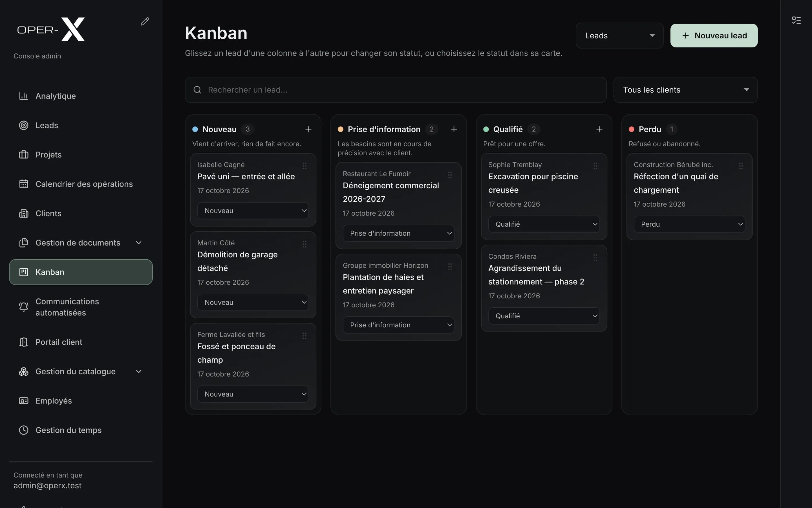Image resolution: width=812 pixels, height=508 pixels.
Task: Click the Portail client door icon
Action: tap(23, 342)
